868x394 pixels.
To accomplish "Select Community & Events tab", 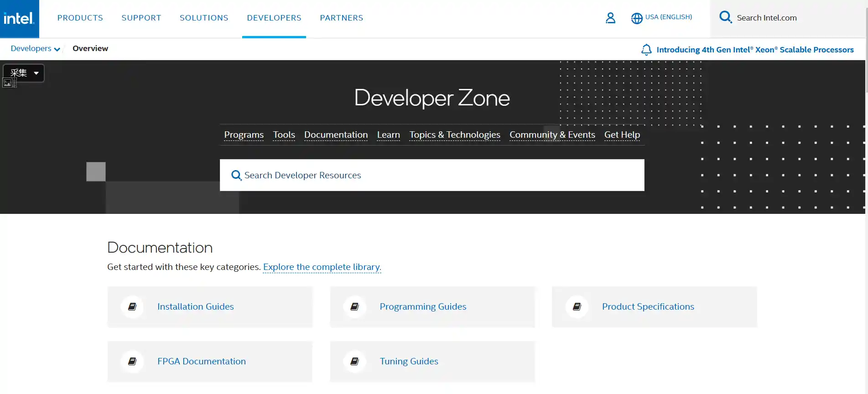I will 552,135.
